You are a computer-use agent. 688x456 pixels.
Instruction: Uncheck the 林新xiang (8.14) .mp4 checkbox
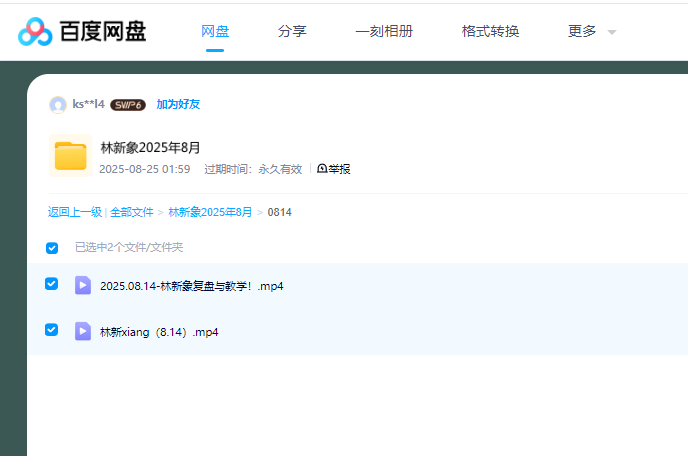[x=52, y=330]
